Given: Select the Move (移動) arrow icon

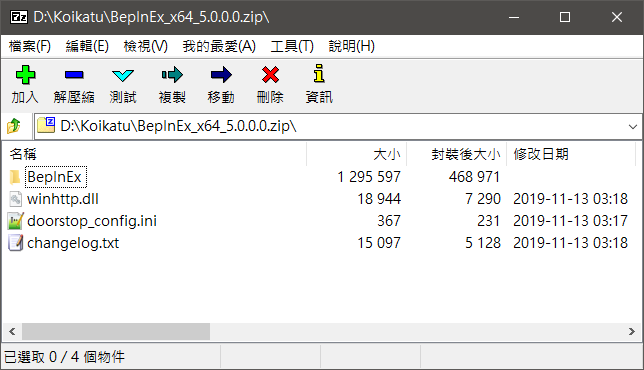Looking at the screenshot, I should click(x=221, y=75).
